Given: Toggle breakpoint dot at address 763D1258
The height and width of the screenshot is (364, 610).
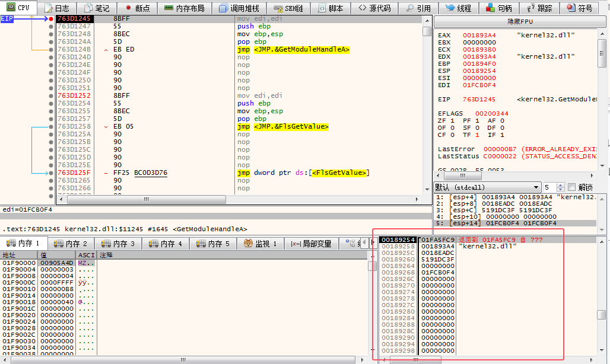Looking at the screenshot, I should [51, 127].
